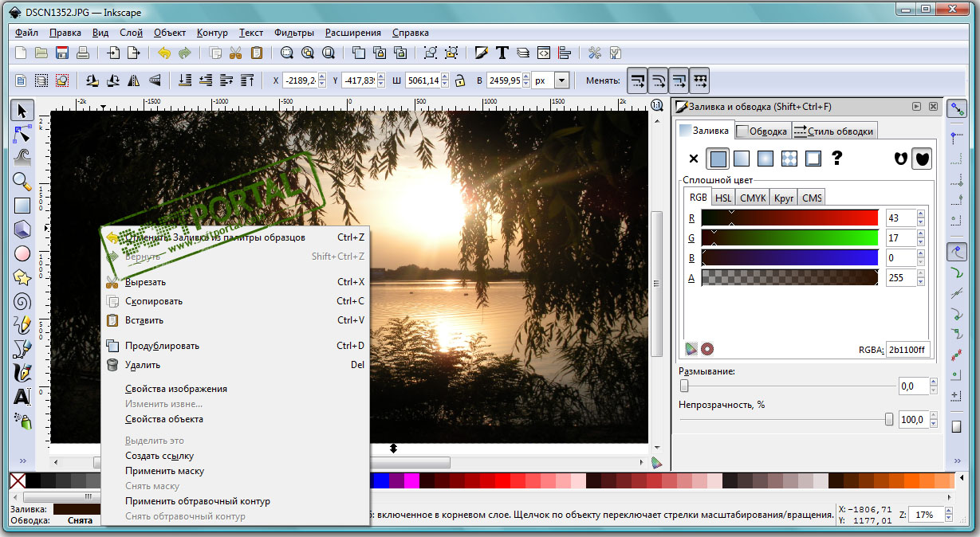Select the Pencil freehand tool
The height and width of the screenshot is (537, 980).
tap(22, 325)
